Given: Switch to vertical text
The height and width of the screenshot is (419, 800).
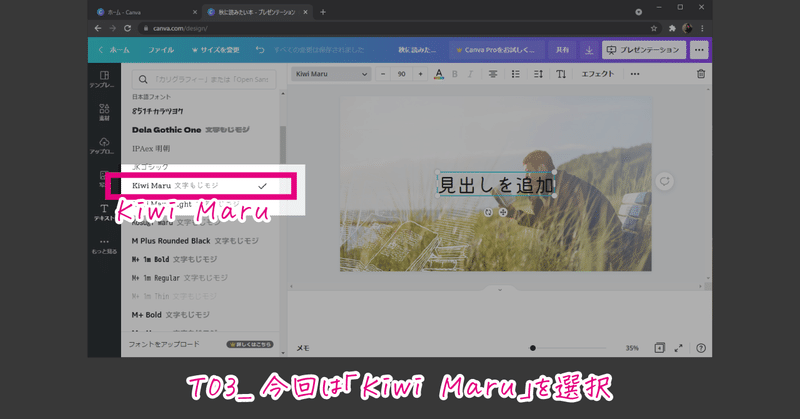Looking at the screenshot, I should click(561, 74).
